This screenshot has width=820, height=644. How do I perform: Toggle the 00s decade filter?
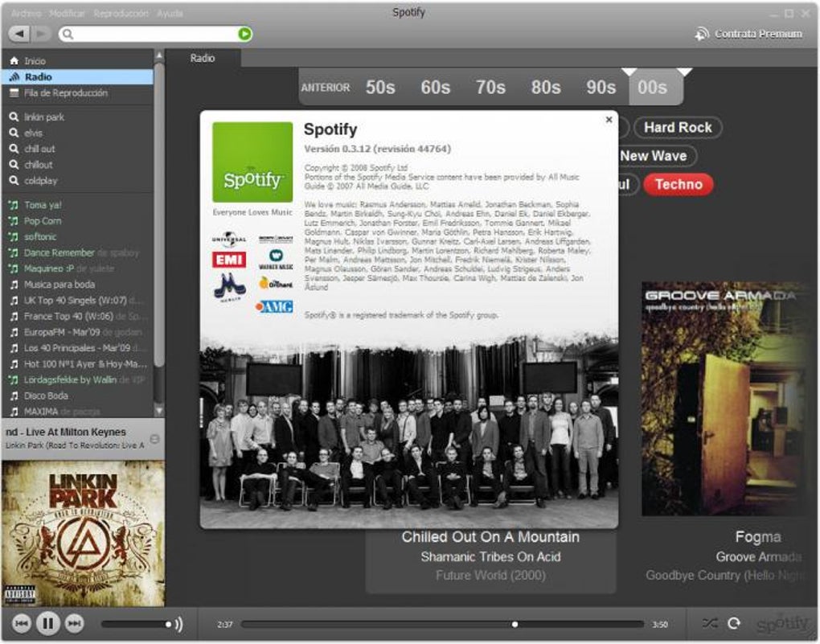[656, 88]
